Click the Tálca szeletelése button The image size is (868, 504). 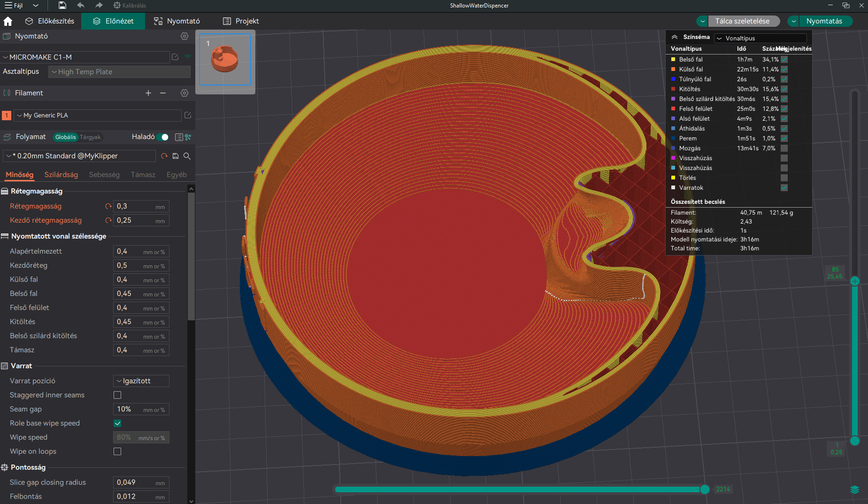point(742,21)
